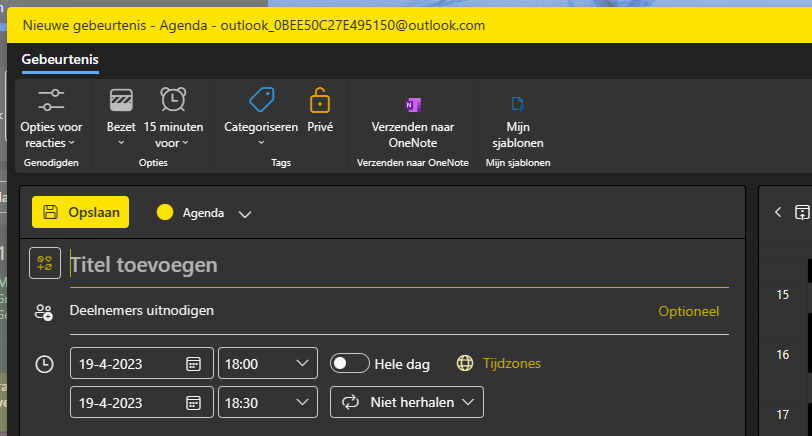Toggle the Privé lock icon
This screenshot has width=812, height=436.
pos(320,100)
